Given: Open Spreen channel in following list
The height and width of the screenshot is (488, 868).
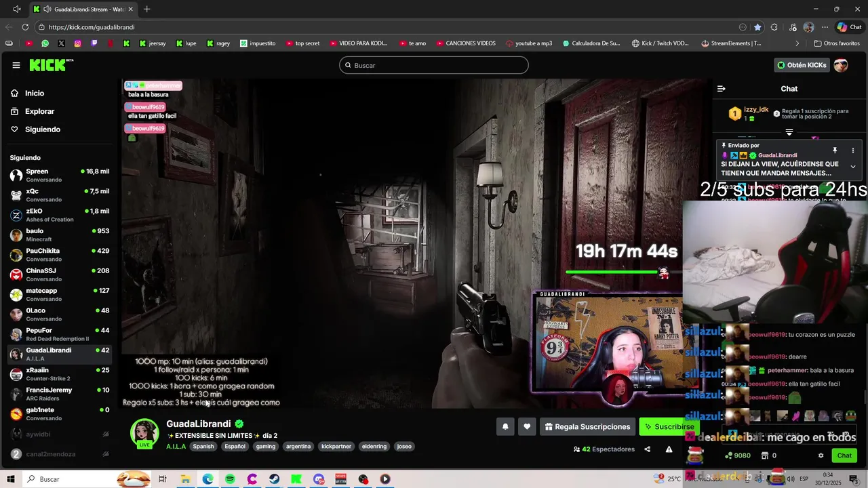Looking at the screenshot, I should 60,175.
